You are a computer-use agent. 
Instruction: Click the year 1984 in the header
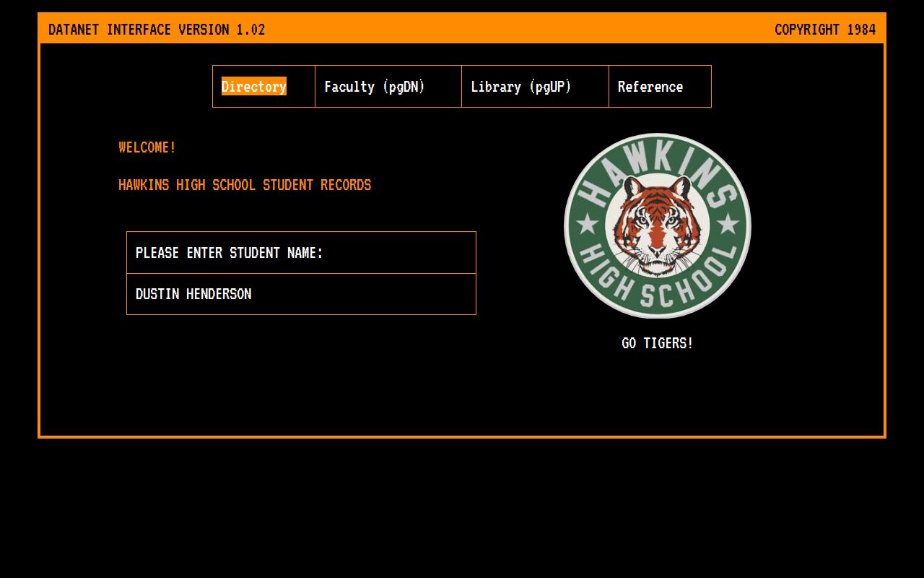coord(861,30)
